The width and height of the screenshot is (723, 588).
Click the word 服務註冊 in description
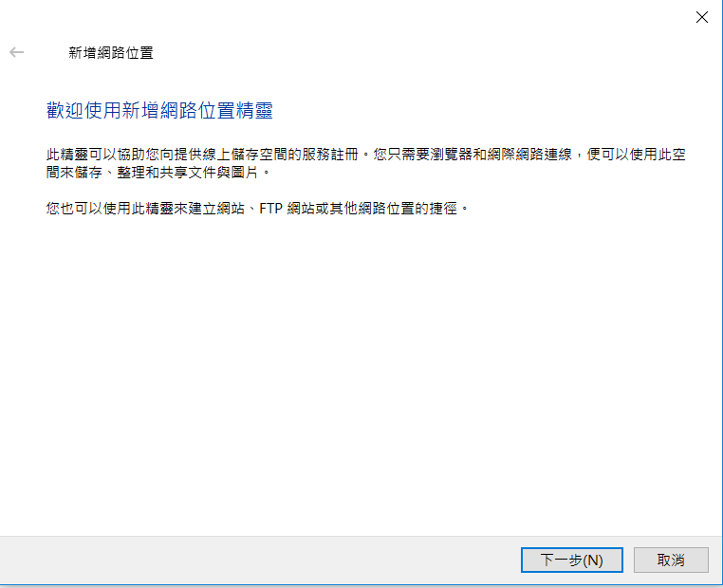click(330, 155)
